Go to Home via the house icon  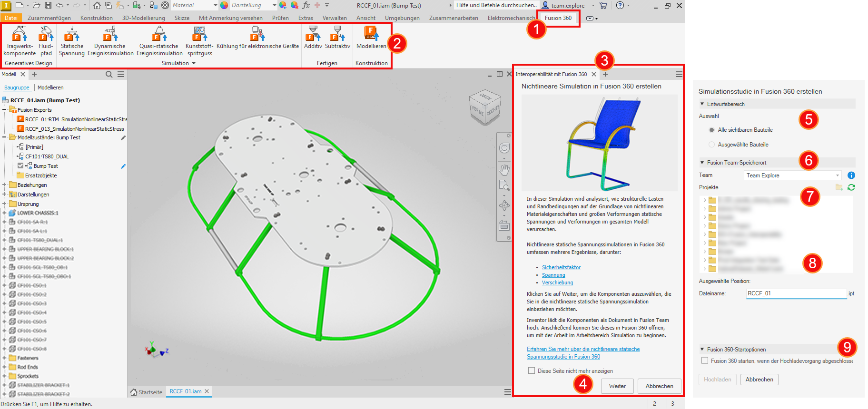coord(97,5)
